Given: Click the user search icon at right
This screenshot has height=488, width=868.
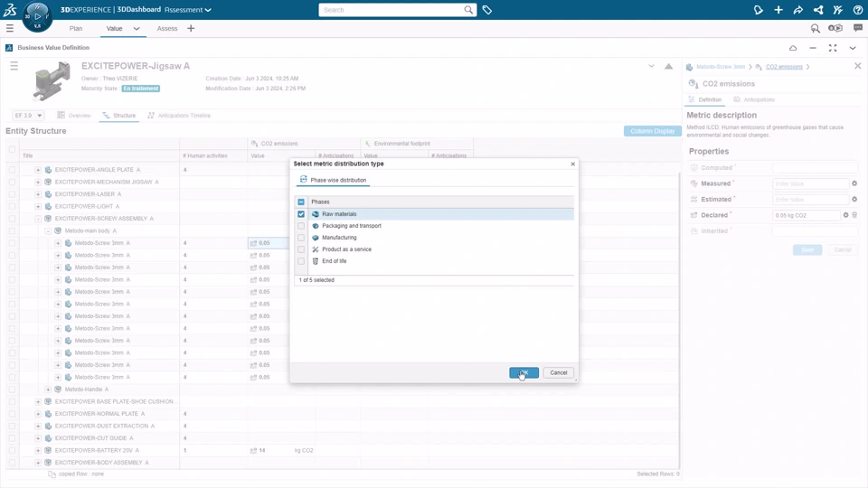Looking at the screenshot, I should tap(816, 28).
